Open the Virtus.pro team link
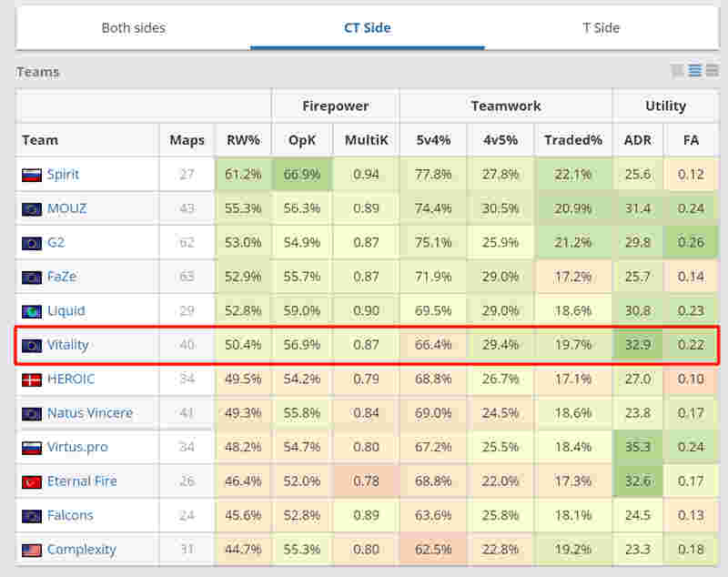Screen dimensions: 728x577 point(77,447)
